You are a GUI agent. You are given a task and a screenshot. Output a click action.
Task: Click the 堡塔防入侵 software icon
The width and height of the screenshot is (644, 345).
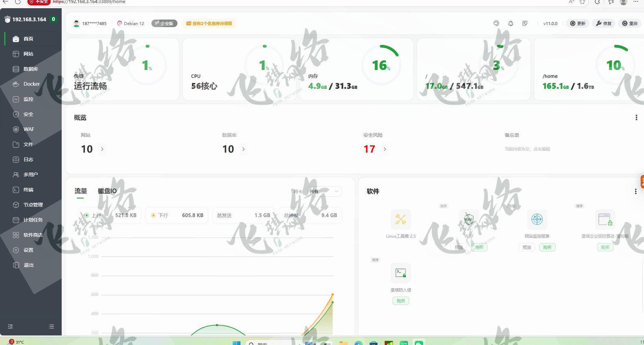[400, 273]
